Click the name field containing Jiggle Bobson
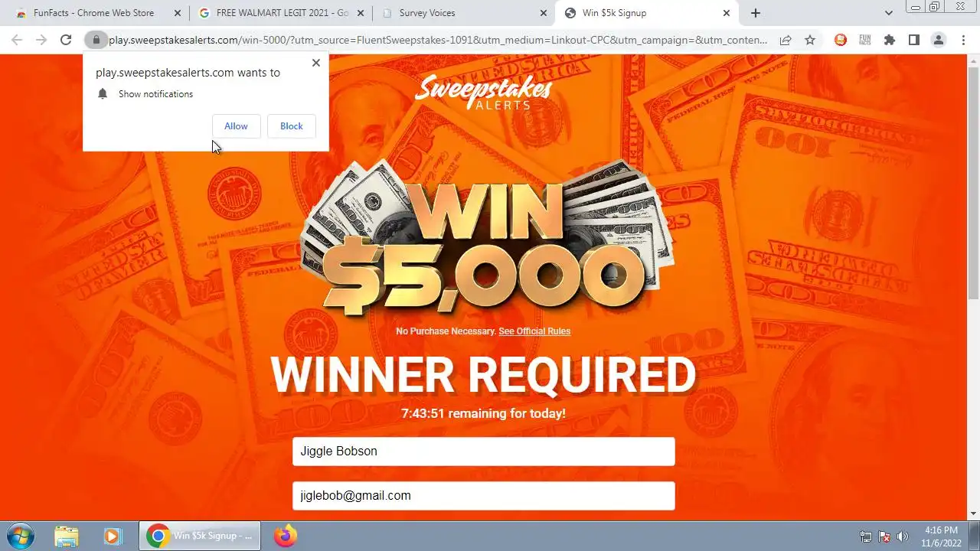980x551 pixels. tap(484, 452)
